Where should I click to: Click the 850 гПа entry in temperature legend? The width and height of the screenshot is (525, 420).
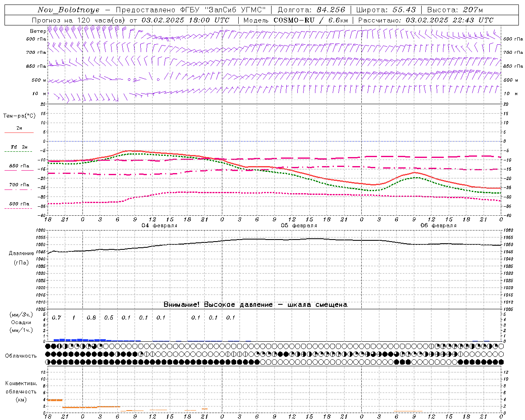coord(19,166)
